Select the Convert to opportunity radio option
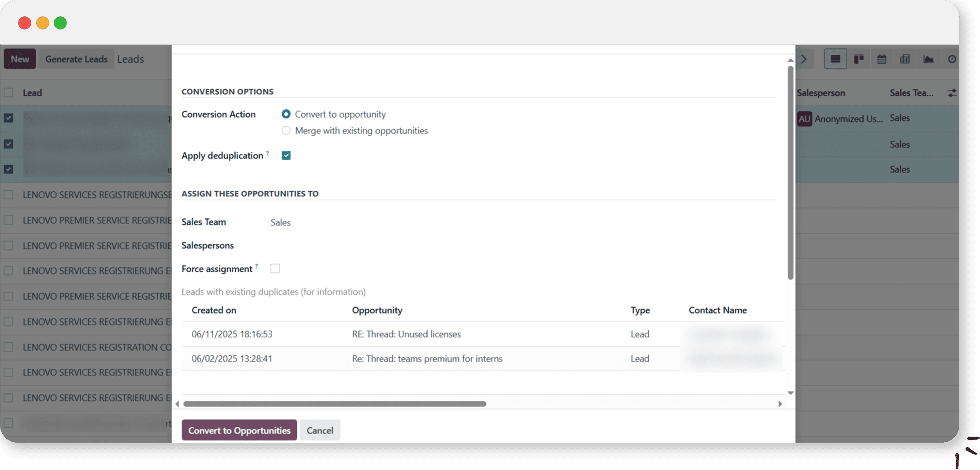 [x=286, y=114]
